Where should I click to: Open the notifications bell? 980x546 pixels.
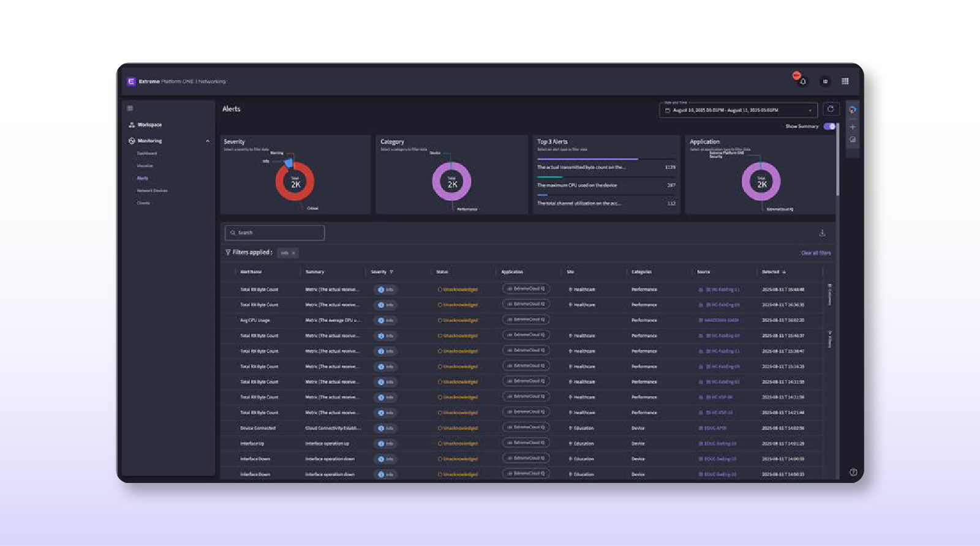pyautogui.click(x=803, y=81)
